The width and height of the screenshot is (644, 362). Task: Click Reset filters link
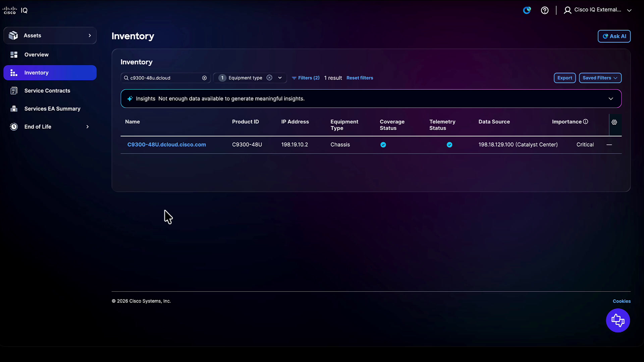(x=360, y=78)
